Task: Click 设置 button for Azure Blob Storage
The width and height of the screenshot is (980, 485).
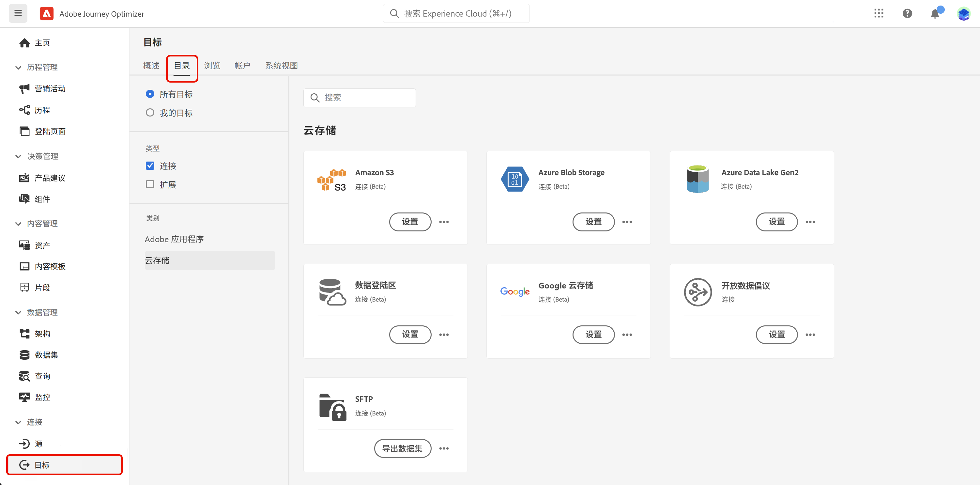Action: point(593,222)
